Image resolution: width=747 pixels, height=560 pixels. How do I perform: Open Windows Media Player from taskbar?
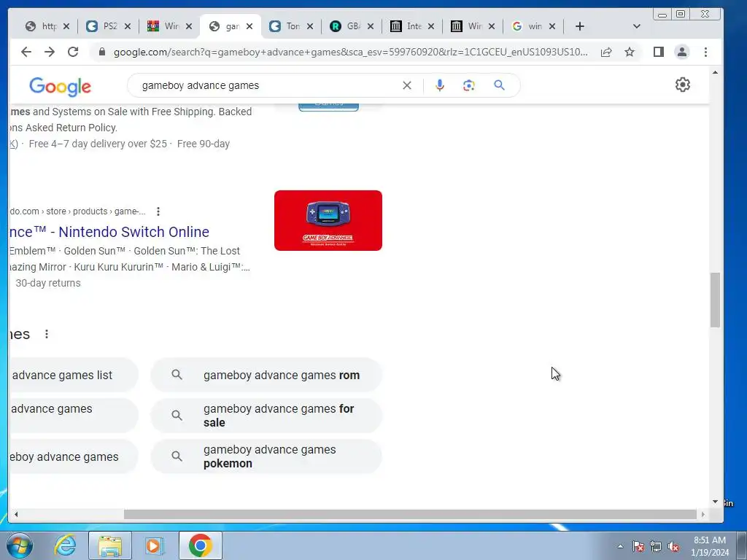click(153, 545)
